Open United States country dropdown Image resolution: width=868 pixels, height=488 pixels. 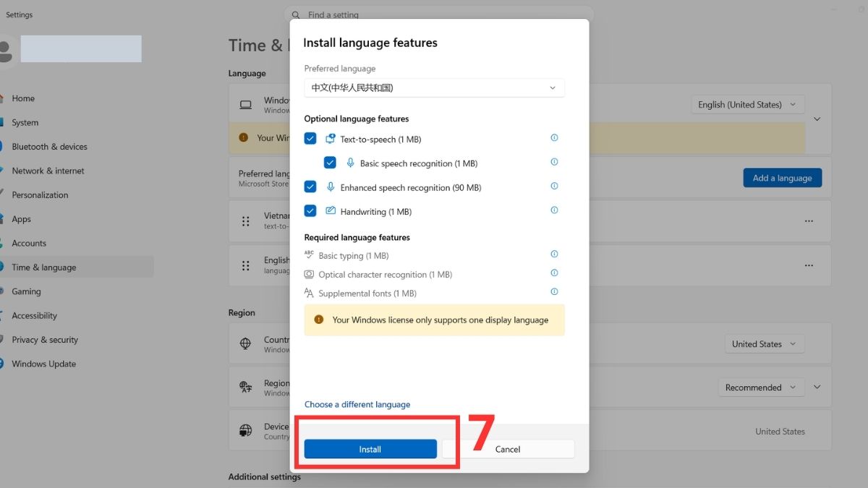click(765, 344)
